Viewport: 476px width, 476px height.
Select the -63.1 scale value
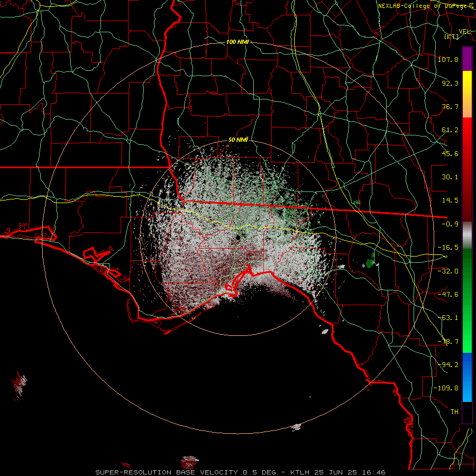click(448, 318)
